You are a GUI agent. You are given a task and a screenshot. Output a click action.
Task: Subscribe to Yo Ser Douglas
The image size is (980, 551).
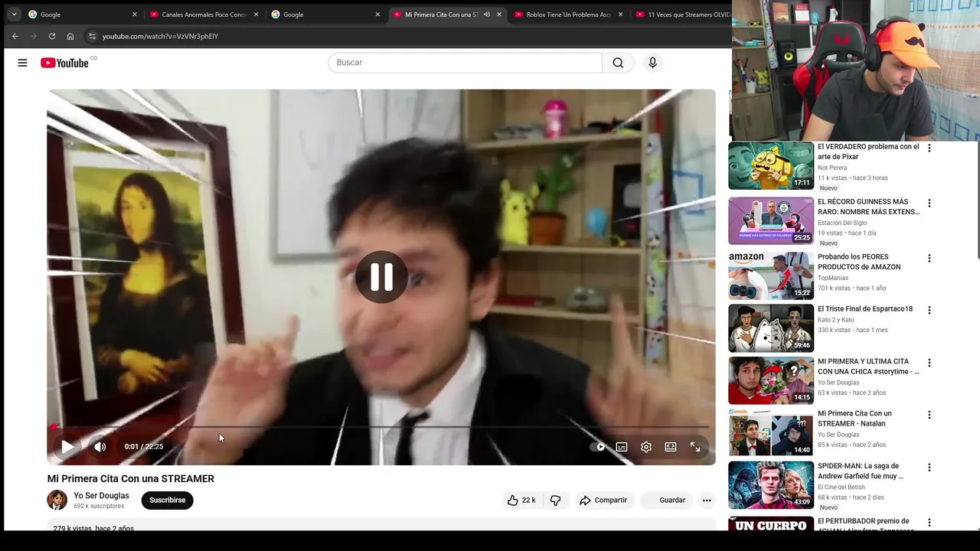tap(168, 500)
